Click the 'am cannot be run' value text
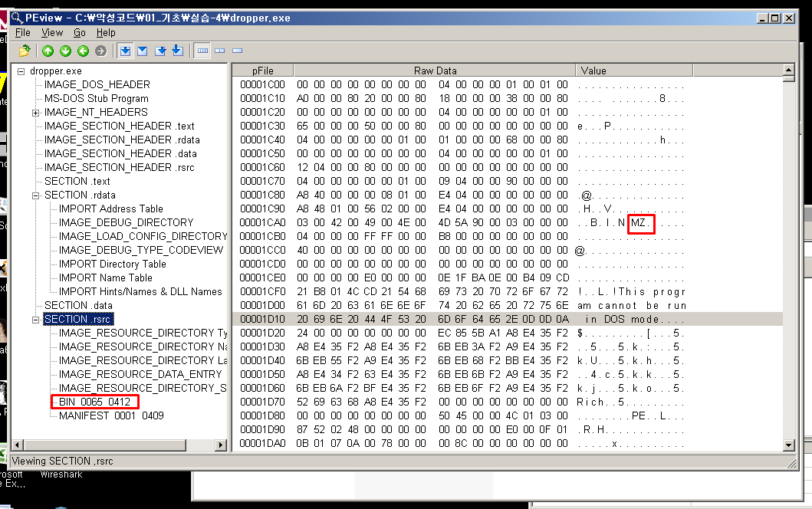This screenshot has height=509, width=812. click(632, 306)
